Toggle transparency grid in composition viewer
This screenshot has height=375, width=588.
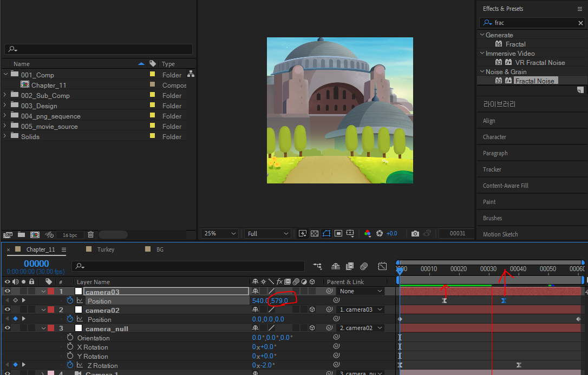tap(314, 233)
